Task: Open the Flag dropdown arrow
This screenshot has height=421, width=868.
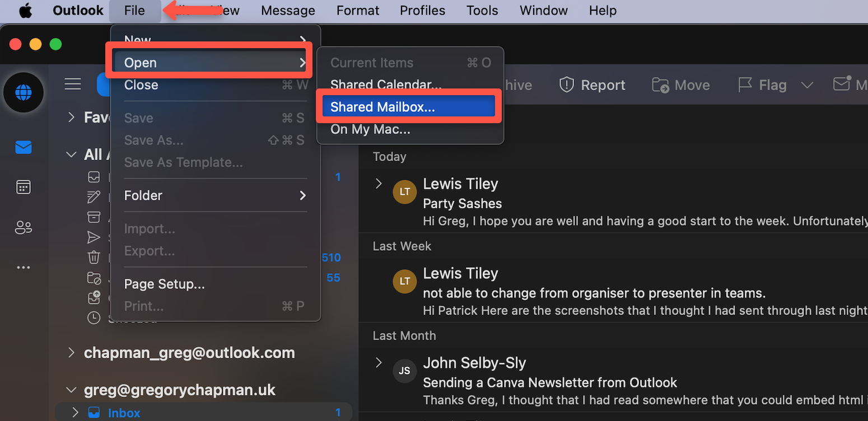Action: tap(807, 85)
